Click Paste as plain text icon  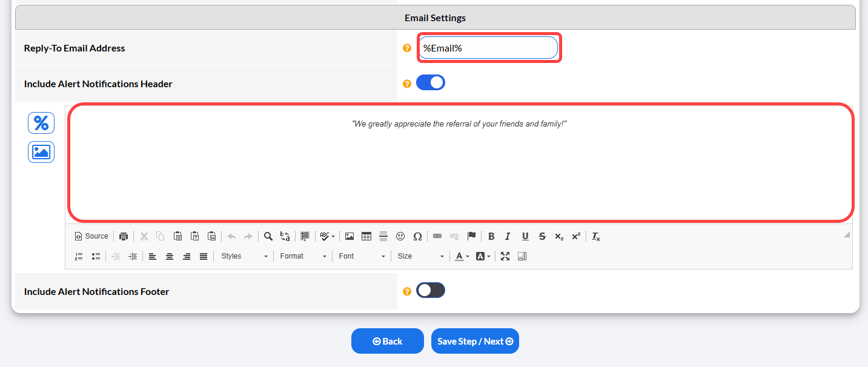[x=195, y=236]
